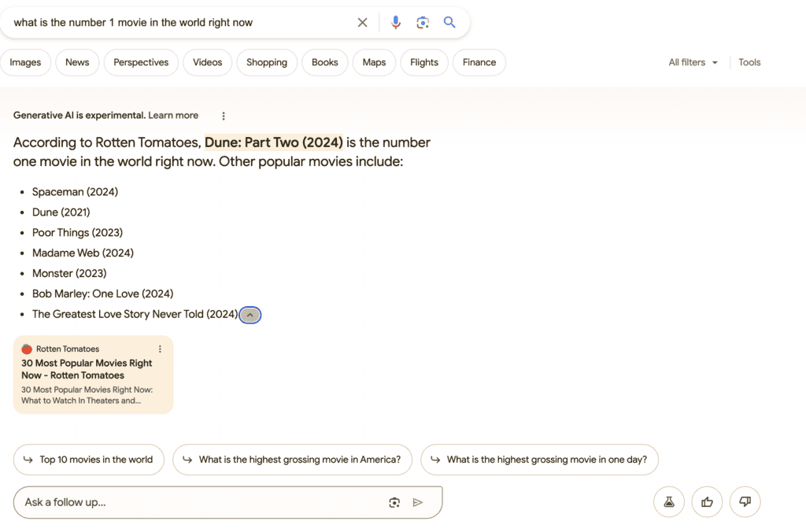Open the three-dot menu on the source card
This screenshot has height=532, width=806.
(160, 349)
